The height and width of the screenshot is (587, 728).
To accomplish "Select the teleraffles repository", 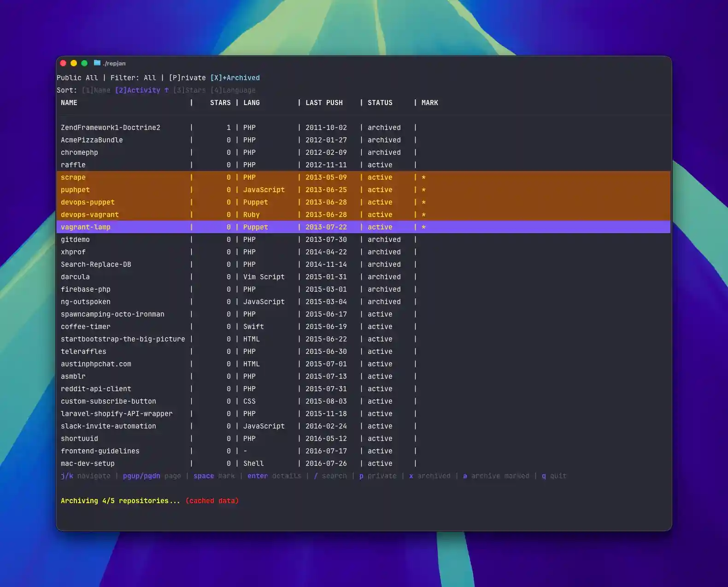I will [x=83, y=352].
